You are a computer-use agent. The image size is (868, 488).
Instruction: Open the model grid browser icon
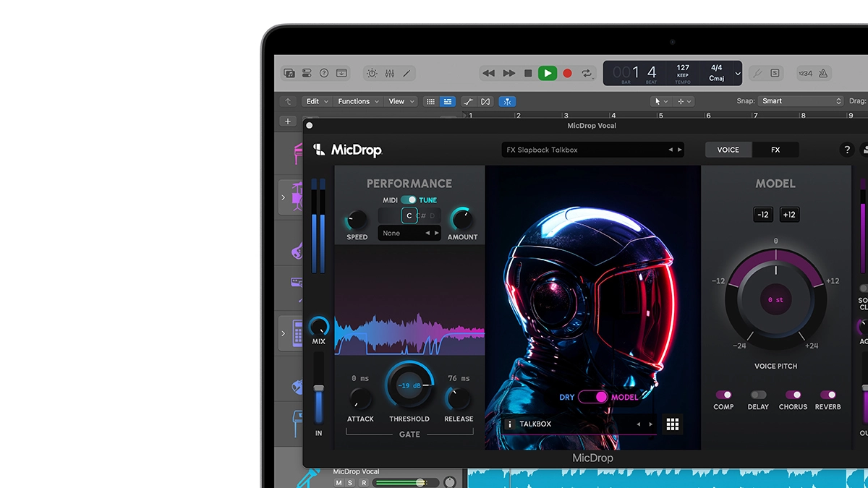point(673,424)
